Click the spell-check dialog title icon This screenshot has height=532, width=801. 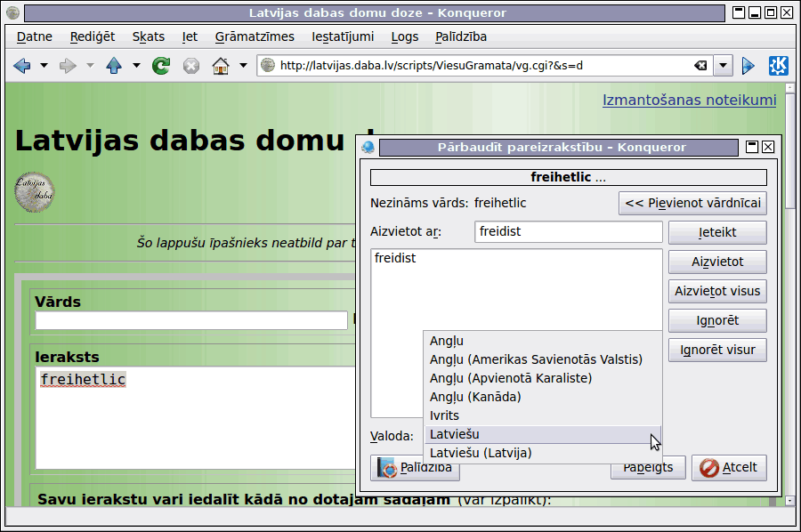(x=368, y=148)
